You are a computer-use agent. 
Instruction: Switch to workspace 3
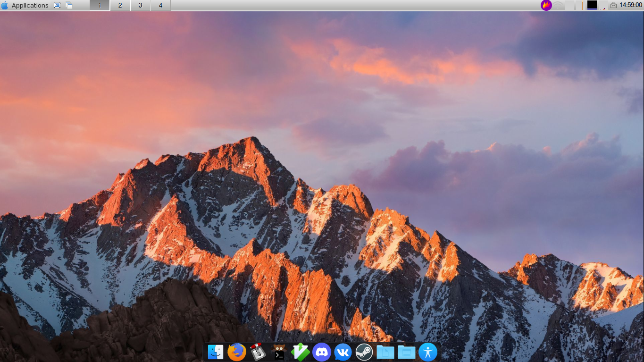click(x=140, y=5)
